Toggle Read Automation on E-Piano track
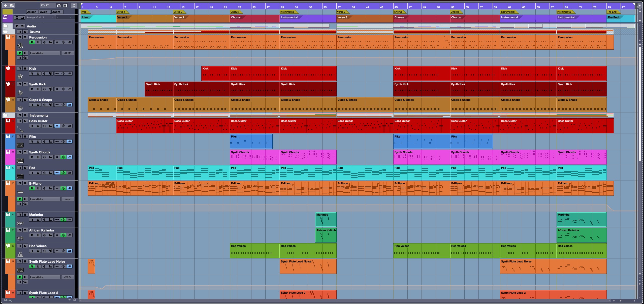The height and width of the screenshot is (304, 644). (x=32, y=188)
